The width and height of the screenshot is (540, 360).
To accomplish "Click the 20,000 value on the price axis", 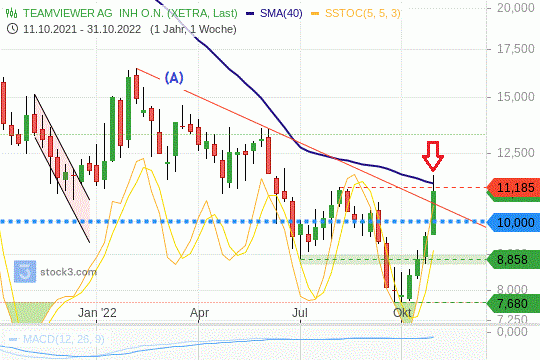I will click(x=516, y=8).
